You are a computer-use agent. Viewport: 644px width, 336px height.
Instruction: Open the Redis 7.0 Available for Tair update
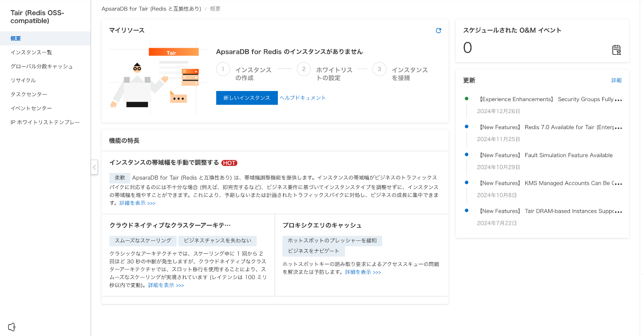(x=546, y=127)
